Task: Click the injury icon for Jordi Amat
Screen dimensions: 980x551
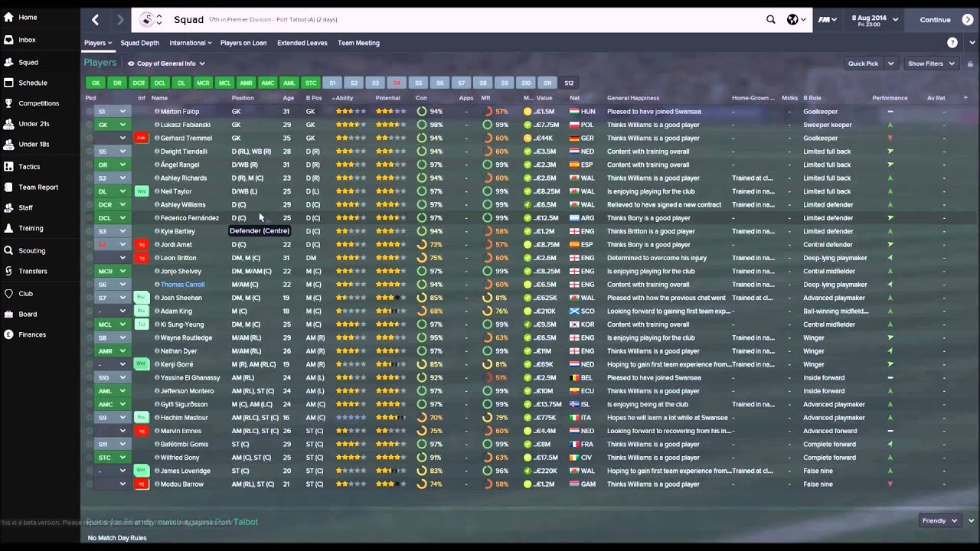Action: [x=141, y=245]
